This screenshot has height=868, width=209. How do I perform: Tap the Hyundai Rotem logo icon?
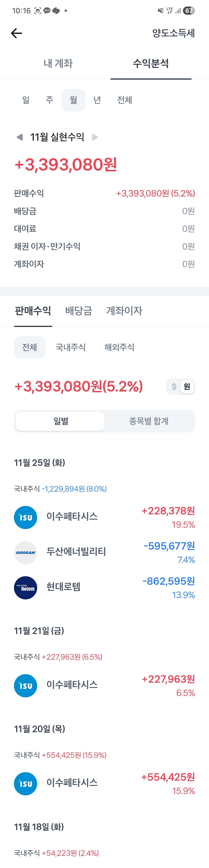click(25, 588)
